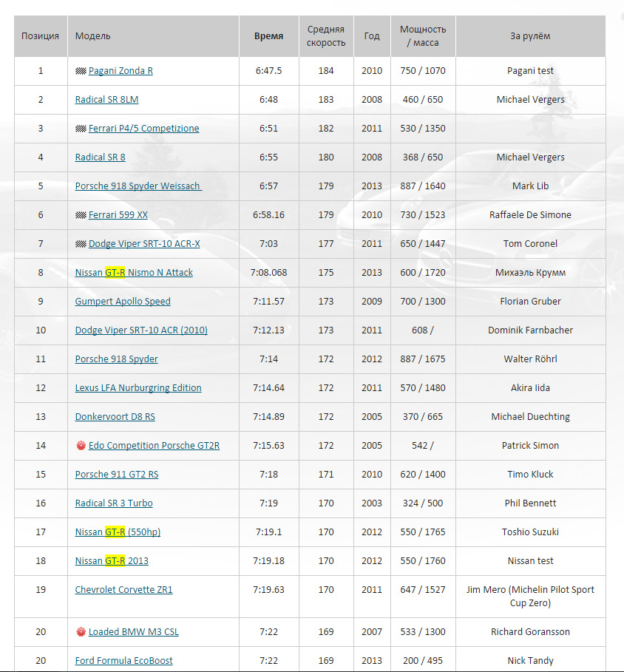624x672 pixels.
Task: Click power/mass value 324 / 500
Action: pyautogui.click(x=423, y=503)
